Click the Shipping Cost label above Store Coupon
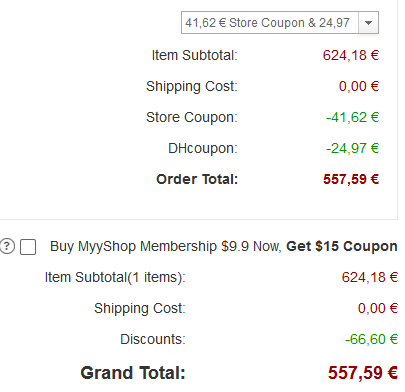405x392 pixels. pyautogui.click(x=192, y=86)
